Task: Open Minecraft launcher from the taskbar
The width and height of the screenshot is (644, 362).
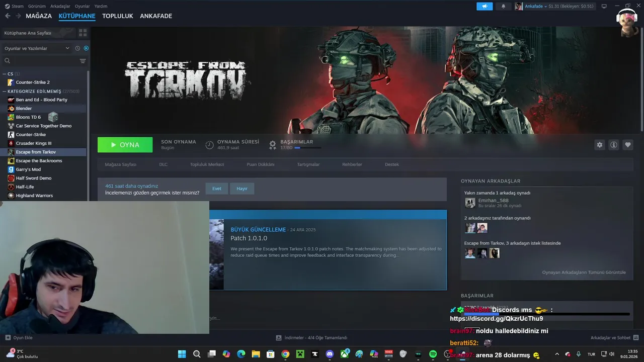Action: (300, 354)
